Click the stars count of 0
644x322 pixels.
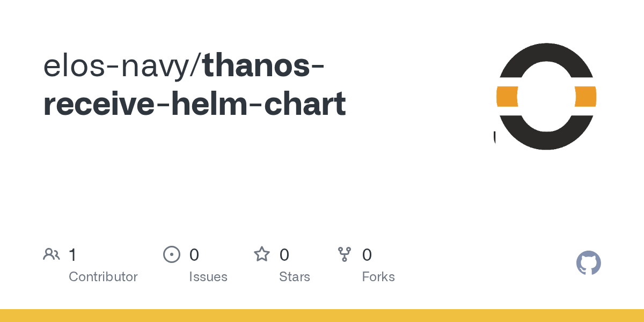click(284, 255)
